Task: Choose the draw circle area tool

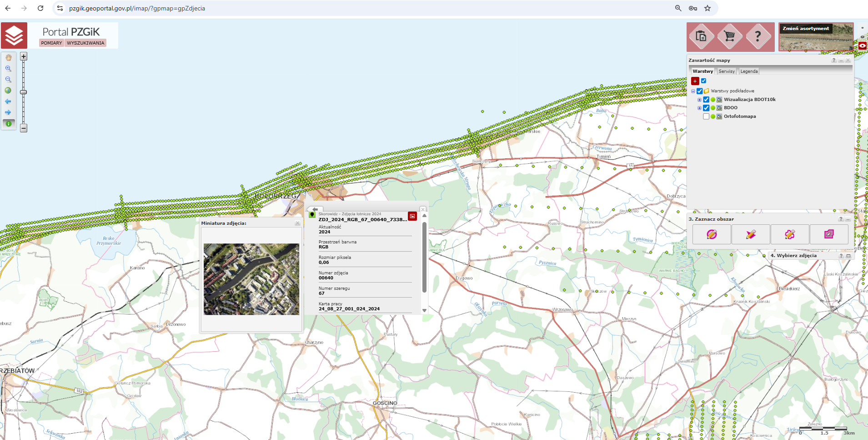Action: coord(712,234)
